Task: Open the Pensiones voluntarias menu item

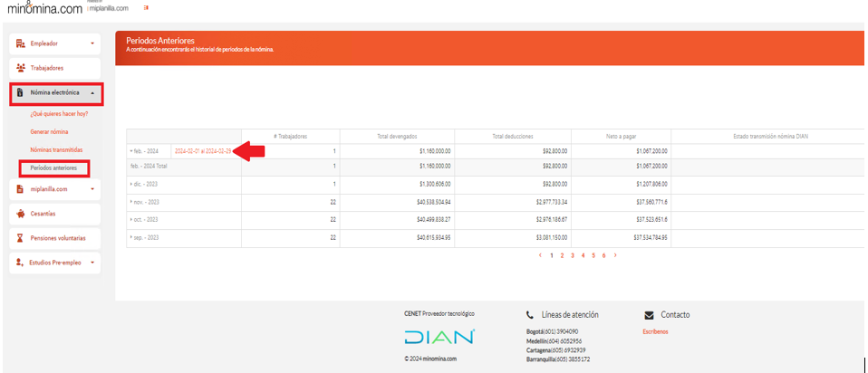Action: [x=54, y=238]
